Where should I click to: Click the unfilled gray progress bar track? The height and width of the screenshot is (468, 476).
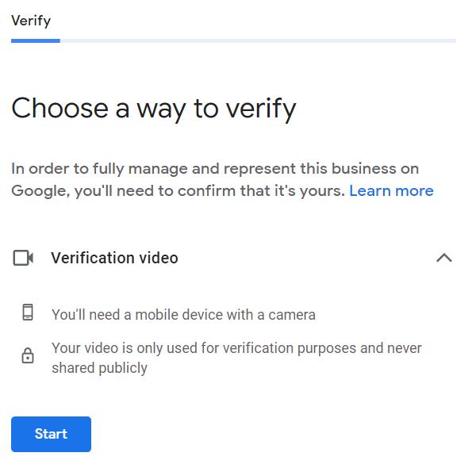pyautogui.click(x=258, y=40)
